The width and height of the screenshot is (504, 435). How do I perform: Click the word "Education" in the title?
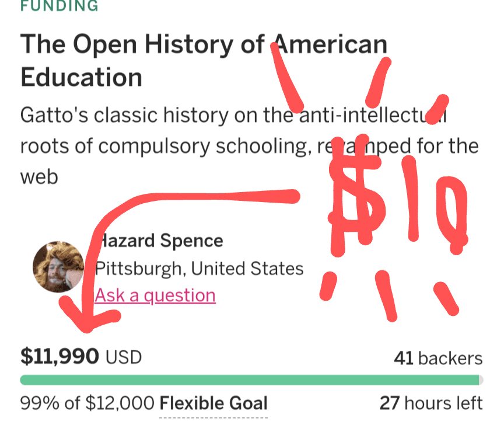(x=81, y=77)
